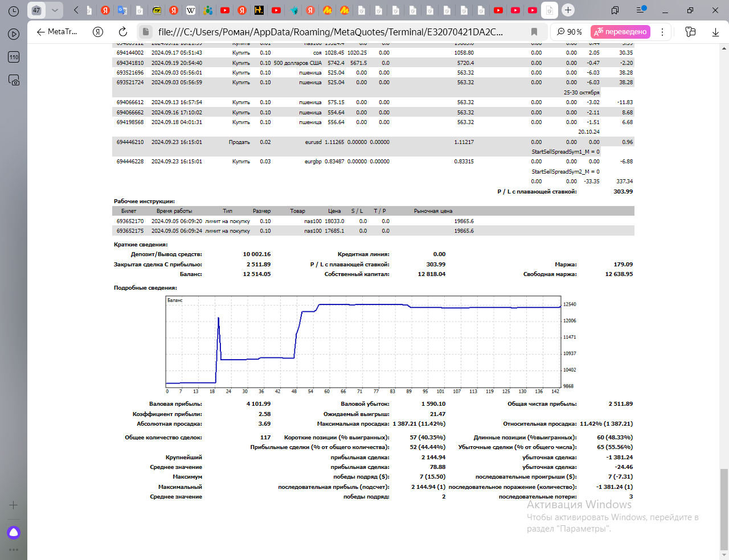Go back to MetaTrader page
This screenshot has width=729, height=560.
(x=56, y=32)
